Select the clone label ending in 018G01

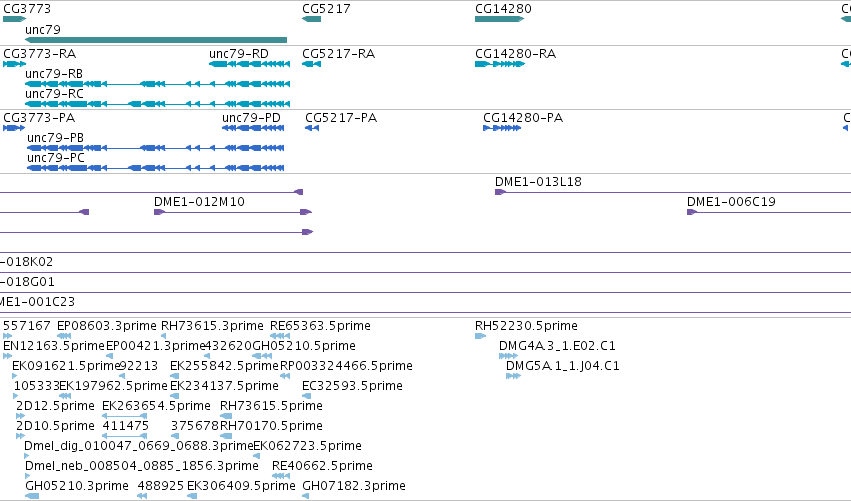(x=27, y=282)
